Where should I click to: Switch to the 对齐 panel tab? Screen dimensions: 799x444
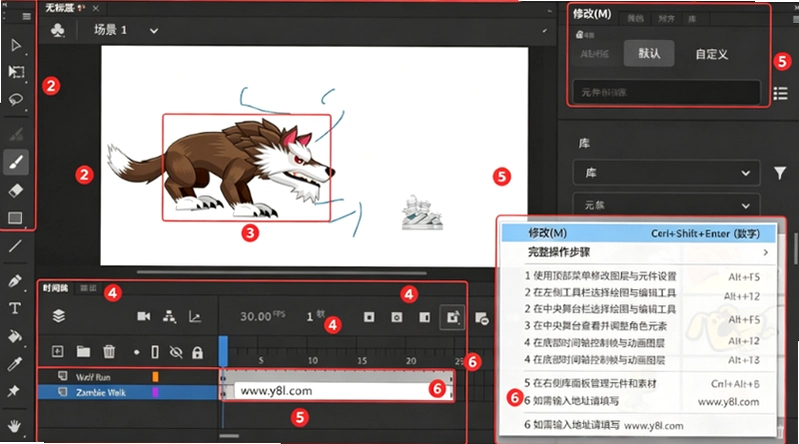tap(666, 19)
